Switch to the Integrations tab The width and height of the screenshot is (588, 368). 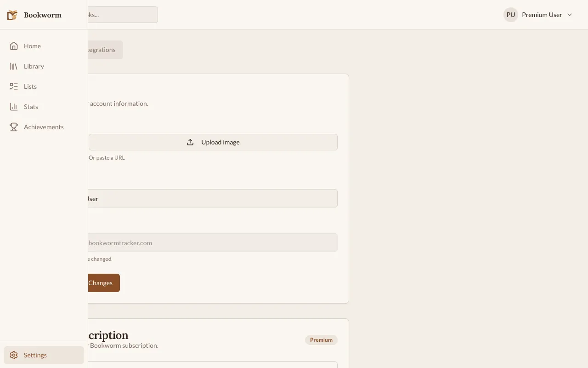(x=104, y=50)
